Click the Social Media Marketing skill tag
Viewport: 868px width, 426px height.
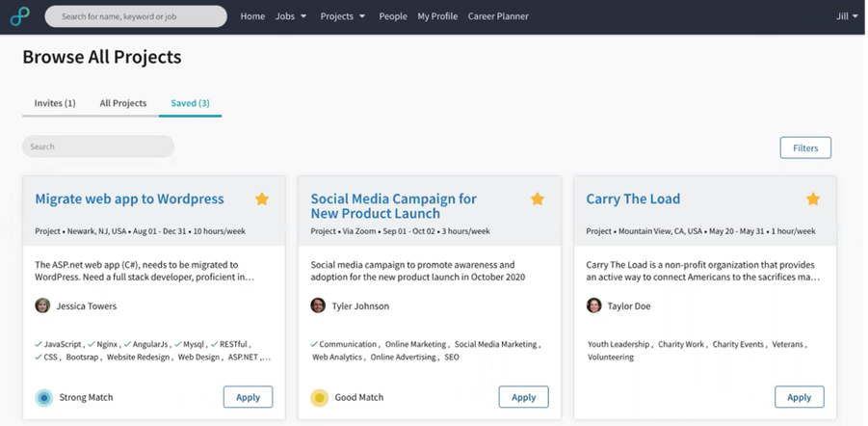tap(496, 344)
